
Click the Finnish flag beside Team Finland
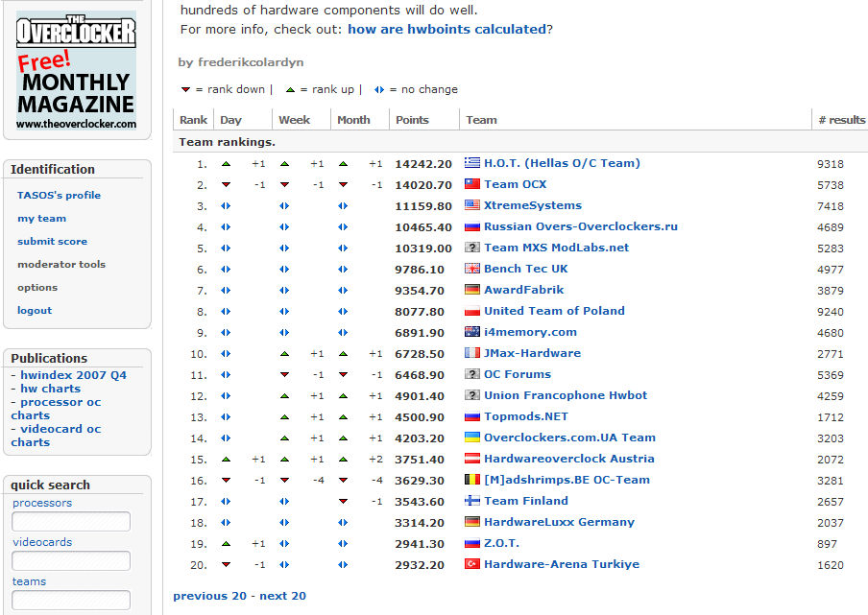coord(471,501)
